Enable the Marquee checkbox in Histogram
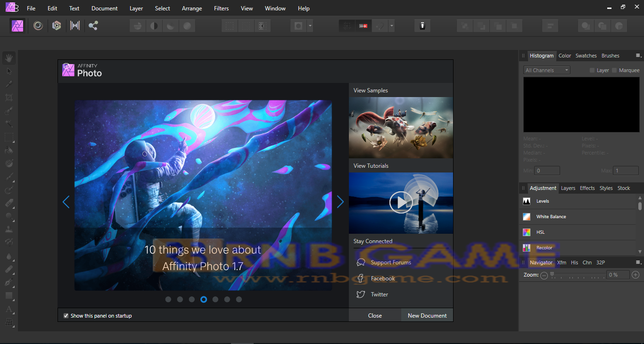This screenshot has width=644, height=344. 614,70
